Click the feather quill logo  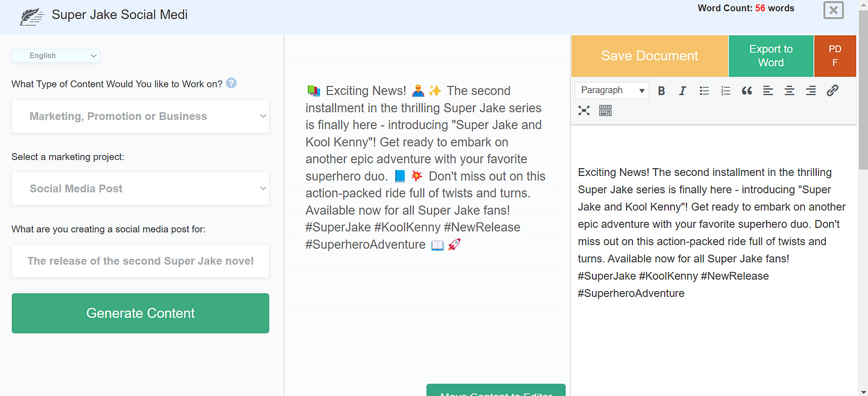32,16
